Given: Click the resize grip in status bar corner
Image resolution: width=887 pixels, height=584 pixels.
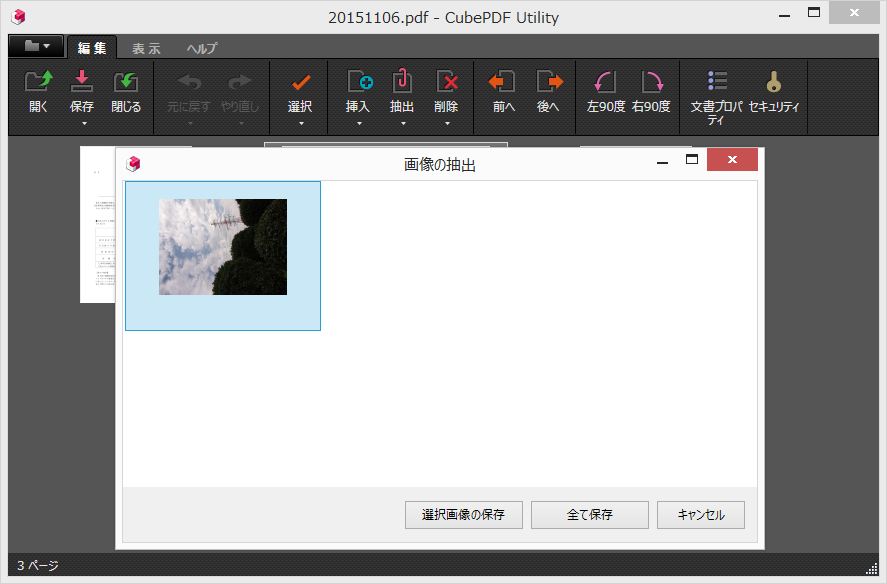Looking at the screenshot, I should (x=872, y=569).
